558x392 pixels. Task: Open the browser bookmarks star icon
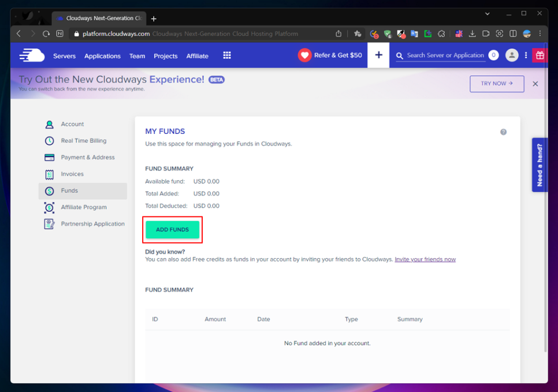pos(358,34)
